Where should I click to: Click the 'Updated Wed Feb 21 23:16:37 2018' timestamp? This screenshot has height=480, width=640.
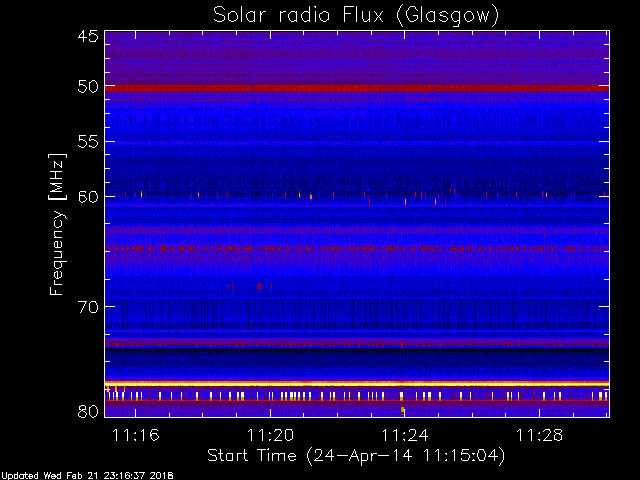(87, 476)
